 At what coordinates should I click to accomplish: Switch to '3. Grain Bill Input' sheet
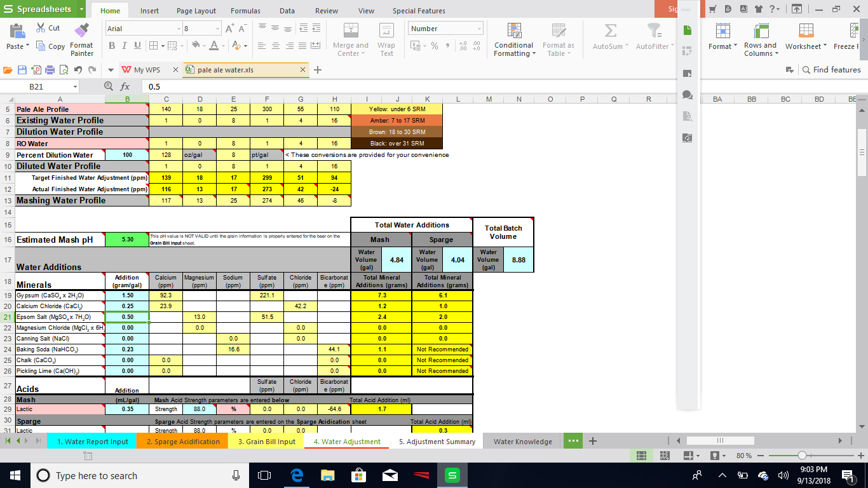click(x=267, y=442)
